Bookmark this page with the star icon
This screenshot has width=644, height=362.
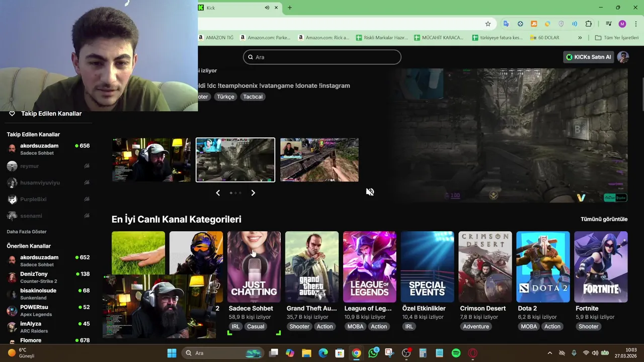[x=488, y=24]
